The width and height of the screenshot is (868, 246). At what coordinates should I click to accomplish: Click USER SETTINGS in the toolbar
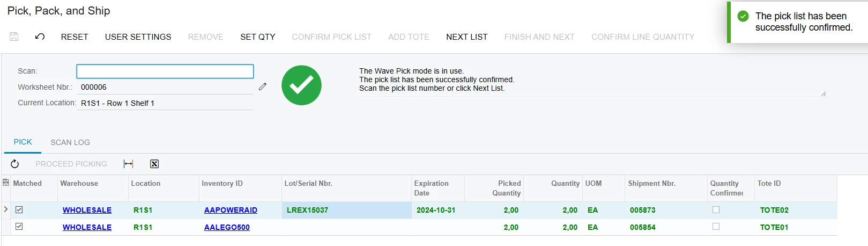(x=138, y=37)
